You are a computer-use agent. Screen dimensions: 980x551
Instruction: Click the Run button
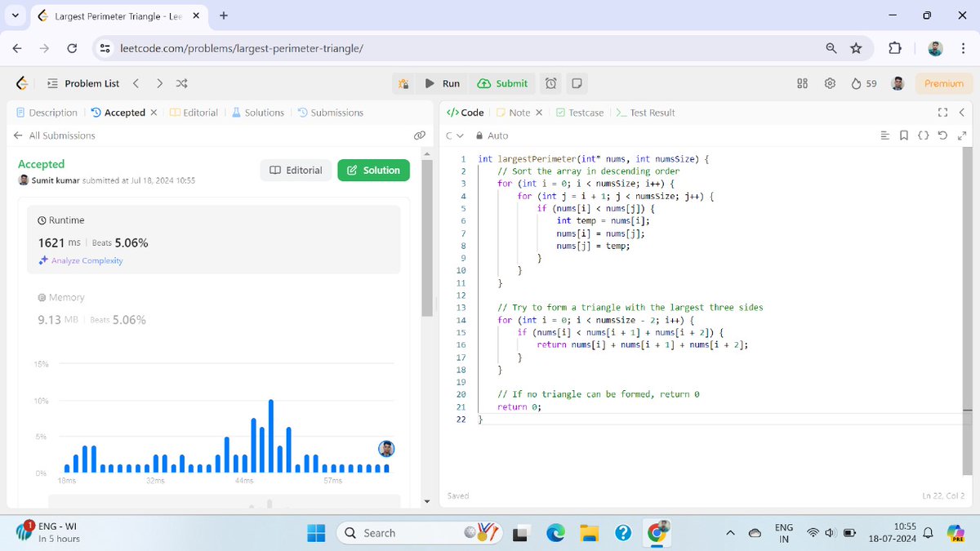coord(442,83)
